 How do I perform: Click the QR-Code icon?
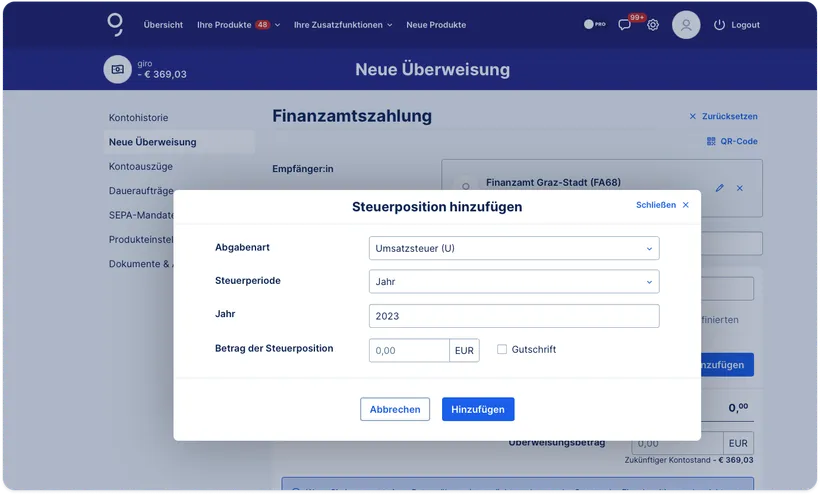click(711, 141)
